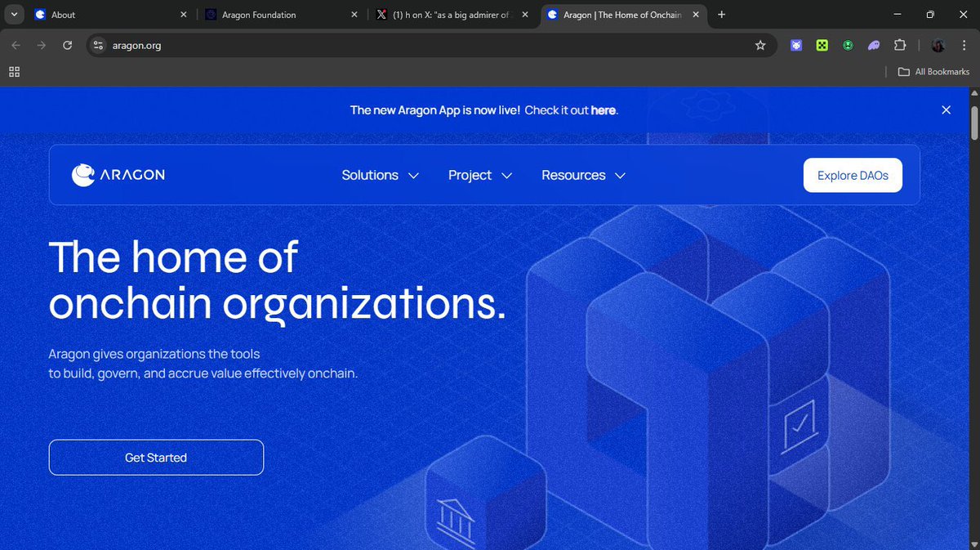The width and height of the screenshot is (980, 550).
Task: Switch to the Aragon Foundation tab
Action: click(281, 15)
